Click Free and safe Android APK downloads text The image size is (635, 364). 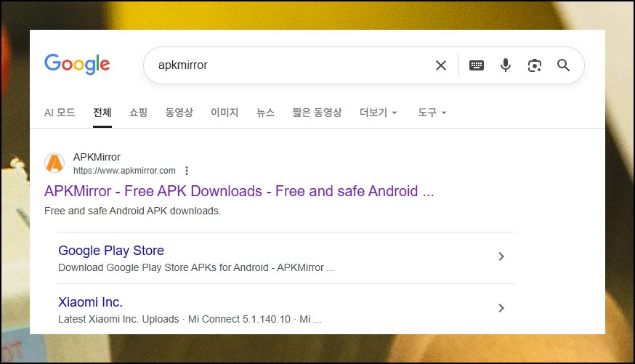(x=132, y=211)
